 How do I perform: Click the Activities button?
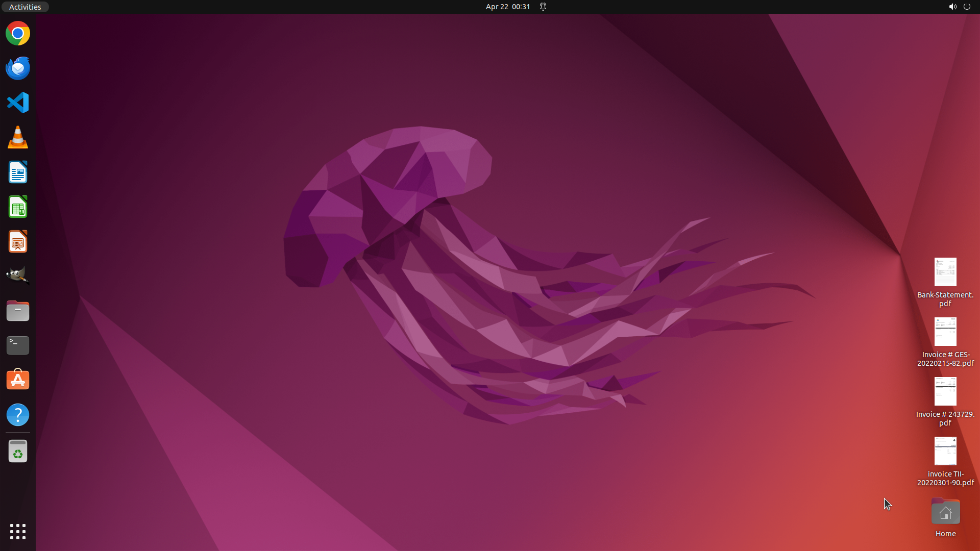coord(25,7)
